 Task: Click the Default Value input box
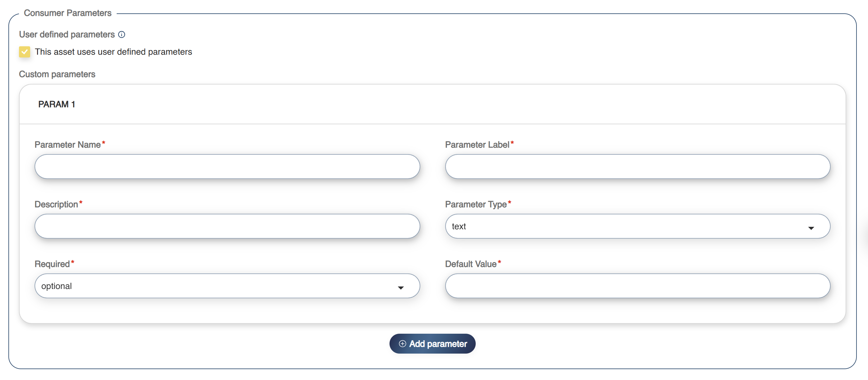tap(637, 286)
